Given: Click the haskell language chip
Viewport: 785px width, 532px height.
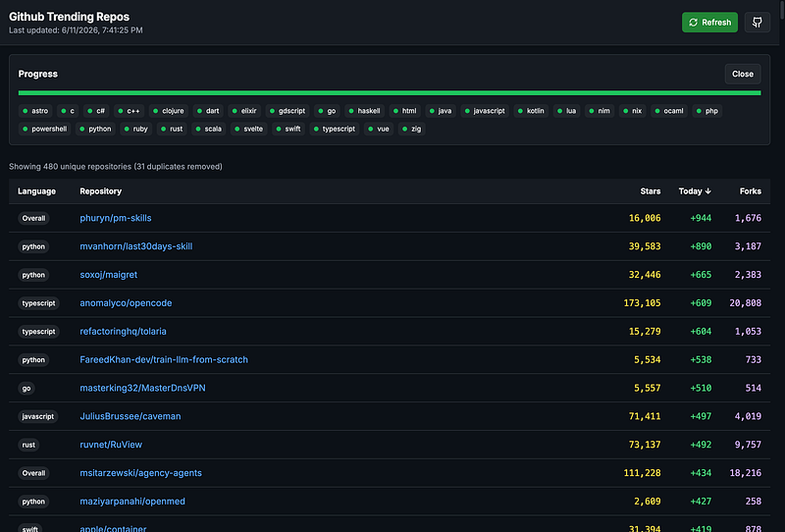Looking at the screenshot, I should (x=364, y=111).
